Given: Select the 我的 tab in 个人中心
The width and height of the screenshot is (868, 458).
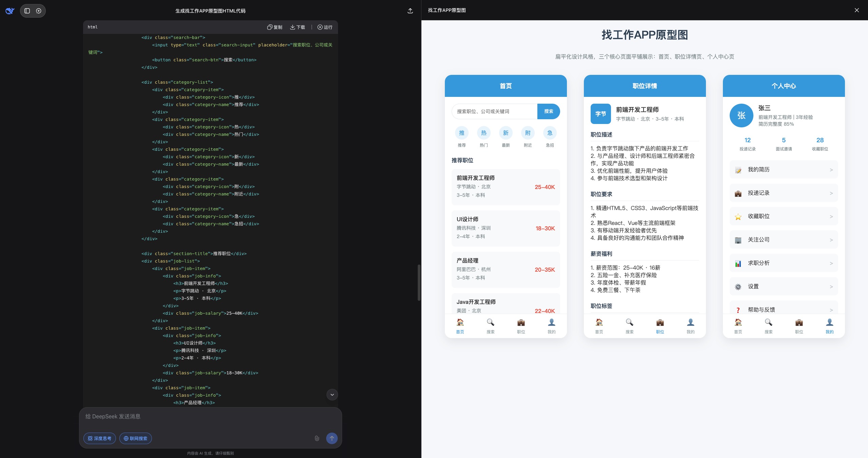Looking at the screenshot, I should tap(829, 325).
